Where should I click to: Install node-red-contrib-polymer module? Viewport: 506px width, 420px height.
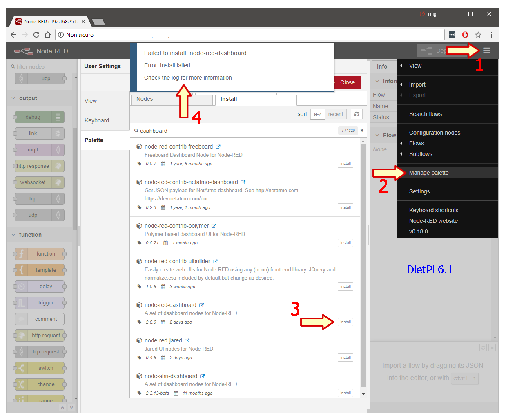tap(346, 243)
